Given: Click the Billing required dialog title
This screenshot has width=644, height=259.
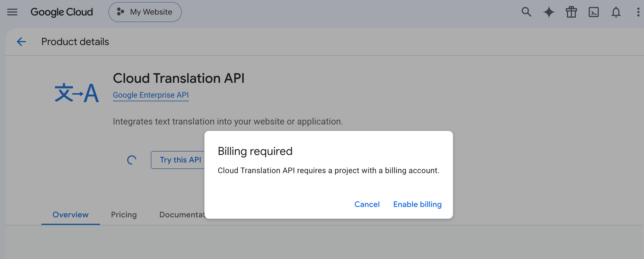Looking at the screenshot, I should click(255, 151).
